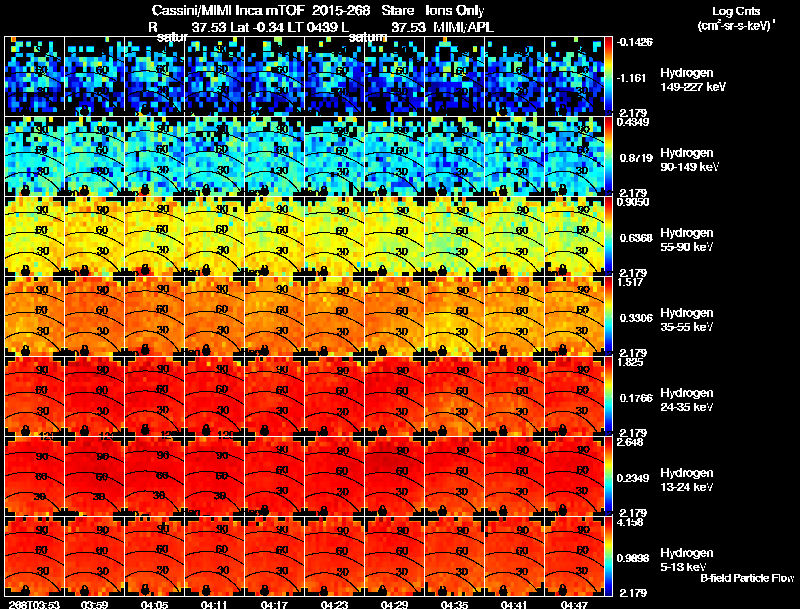Click the -1.161 color scale value
This screenshot has height=609, width=800.
click(x=633, y=78)
